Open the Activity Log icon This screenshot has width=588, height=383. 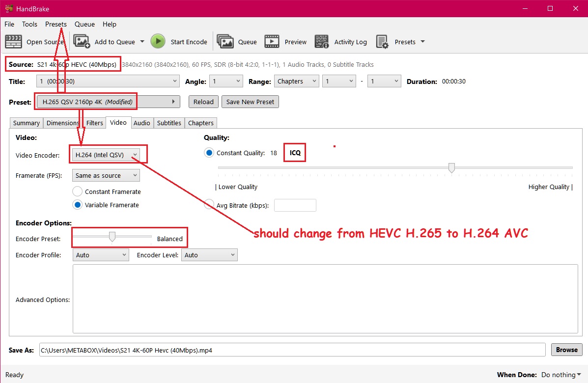322,42
